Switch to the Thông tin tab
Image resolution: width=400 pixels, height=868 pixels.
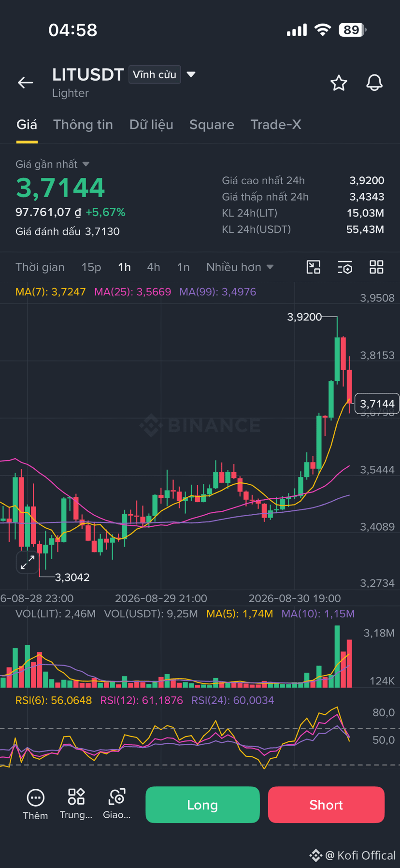pyautogui.click(x=83, y=125)
